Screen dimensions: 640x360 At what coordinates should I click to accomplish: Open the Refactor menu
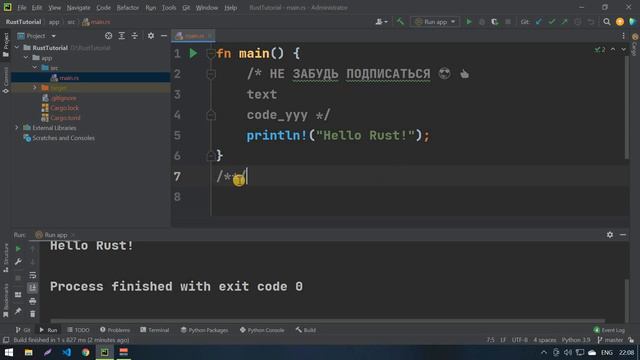tap(128, 7)
